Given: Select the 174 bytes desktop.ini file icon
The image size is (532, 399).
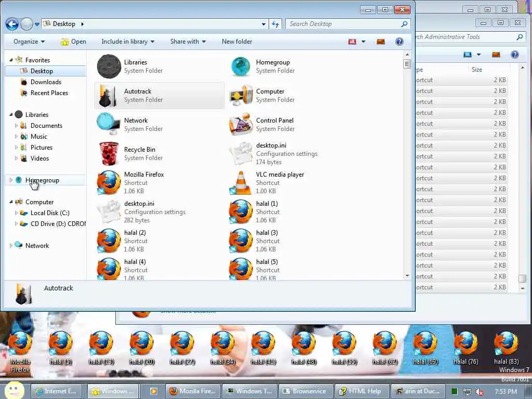Looking at the screenshot, I should coord(241,154).
